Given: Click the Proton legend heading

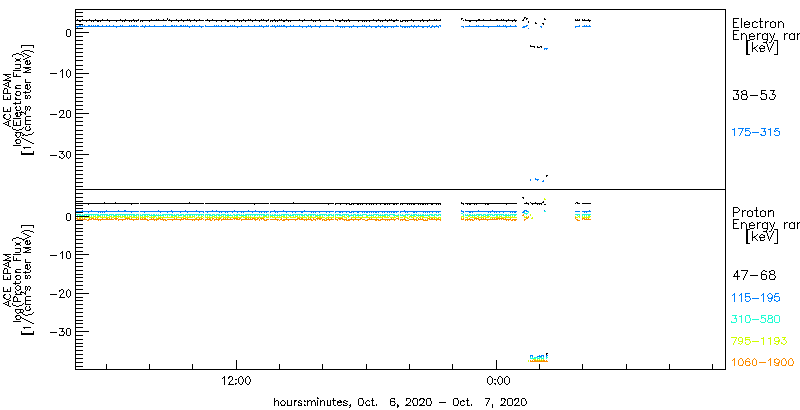Looking at the screenshot, I should (754, 213).
